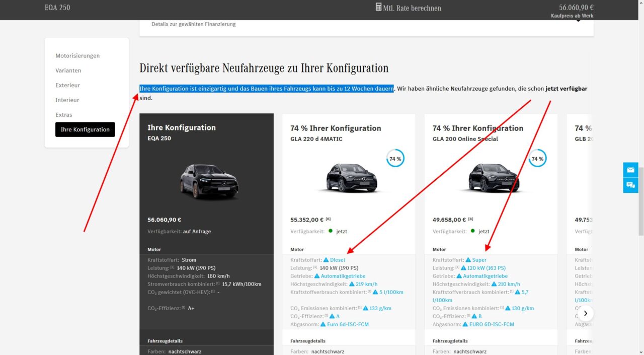Click the warning triangle beside 130 g/km

[508, 308]
